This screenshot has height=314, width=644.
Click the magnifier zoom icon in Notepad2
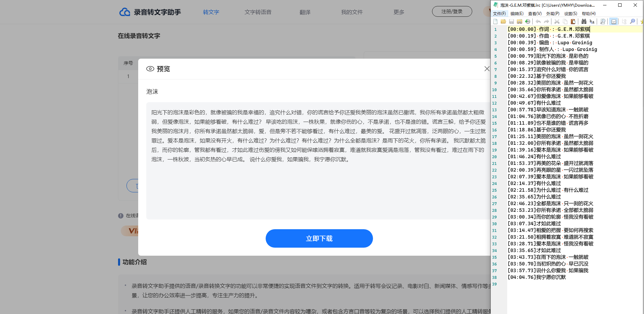603,21
